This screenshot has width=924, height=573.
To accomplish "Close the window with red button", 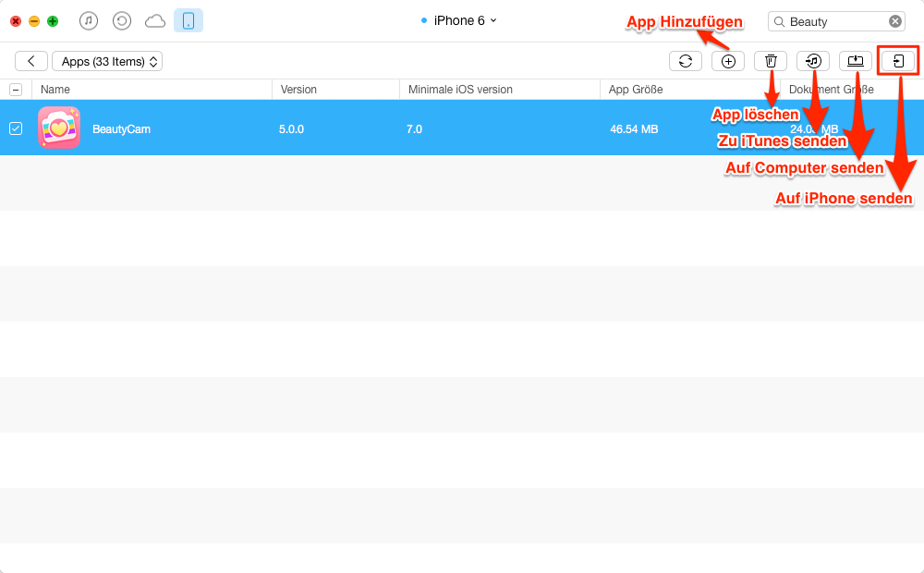I will pyautogui.click(x=16, y=21).
